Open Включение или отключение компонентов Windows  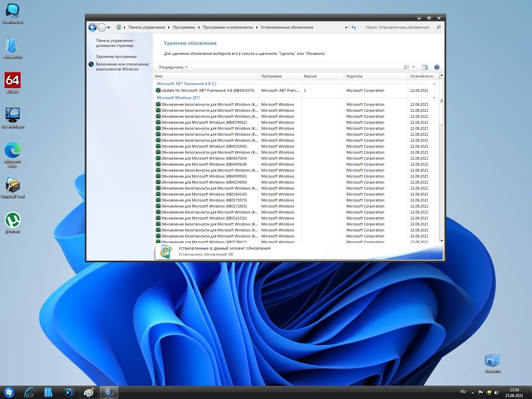coord(122,66)
